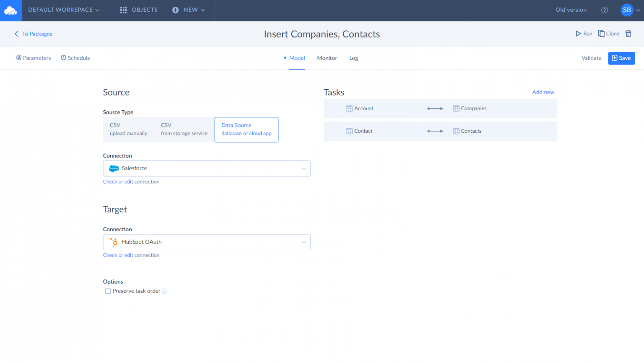The height and width of the screenshot is (362, 644).
Task: Click Add new task link
Action: pyautogui.click(x=543, y=92)
